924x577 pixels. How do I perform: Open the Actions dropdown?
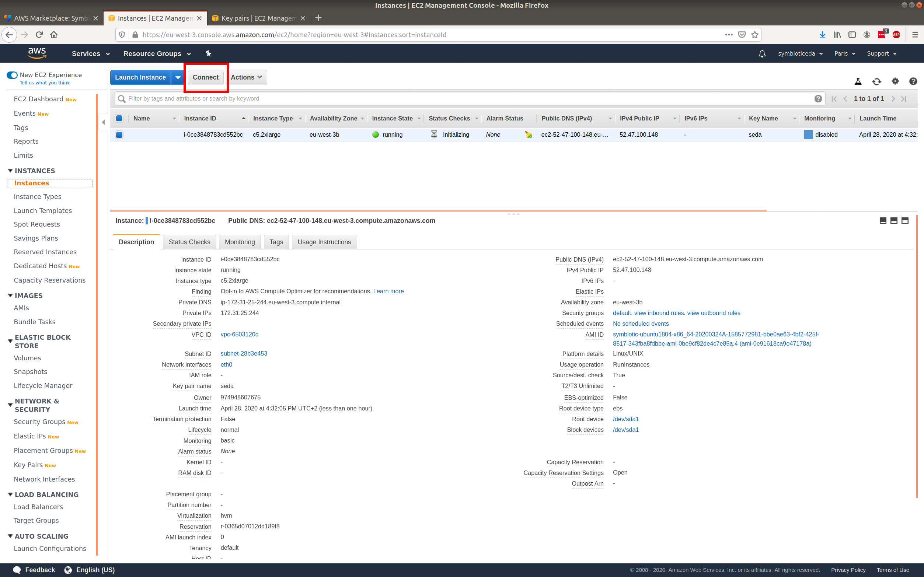pos(247,77)
